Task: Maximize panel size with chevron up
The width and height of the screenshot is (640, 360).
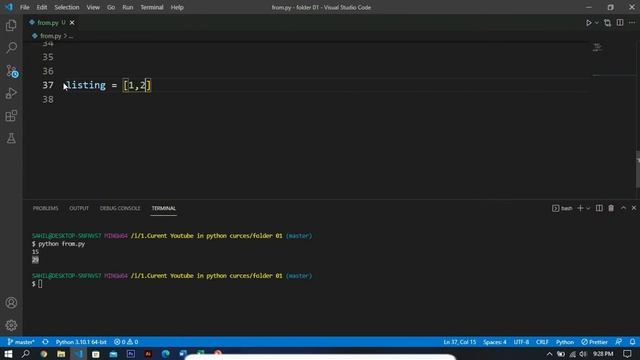Action: tap(623, 208)
